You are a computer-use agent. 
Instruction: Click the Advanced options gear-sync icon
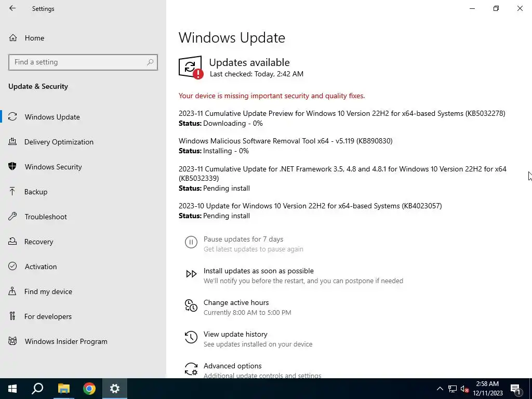click(x=191, y=369)
